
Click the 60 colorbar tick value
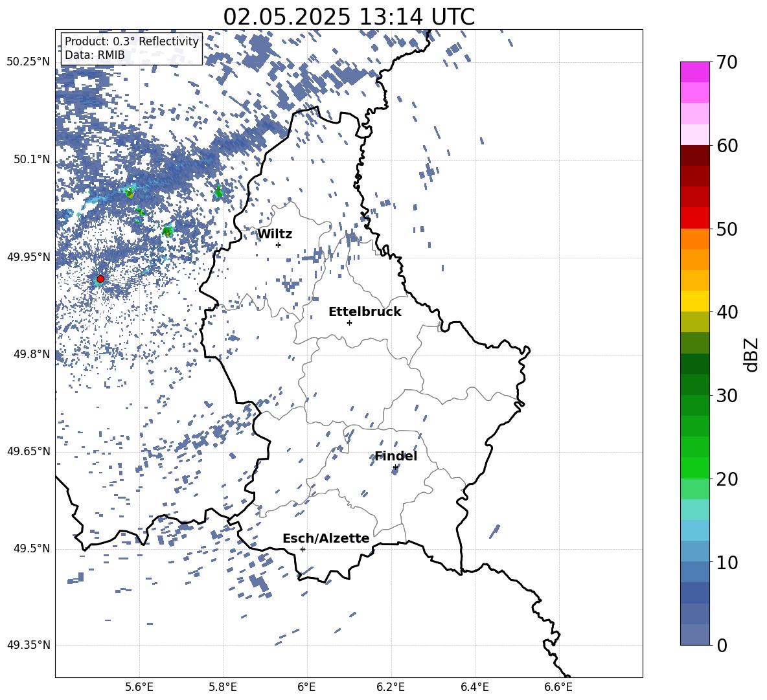pyautogui.click(x=726, y=146)
